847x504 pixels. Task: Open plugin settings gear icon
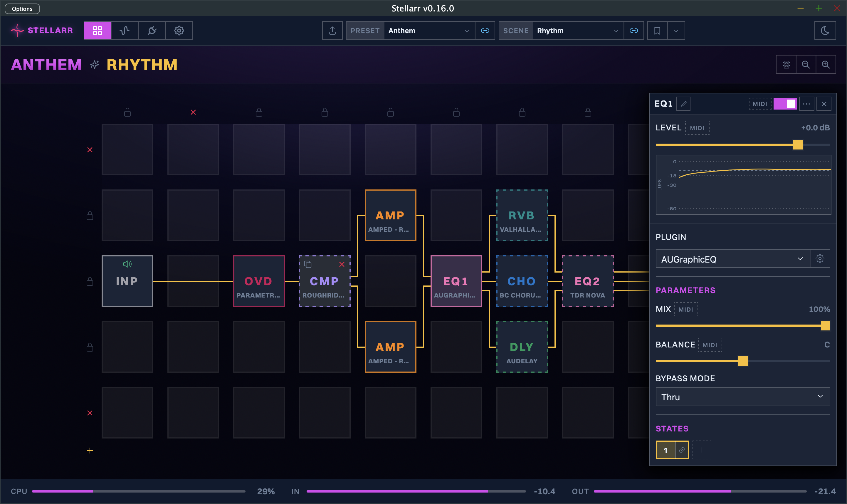coord(820,259)
